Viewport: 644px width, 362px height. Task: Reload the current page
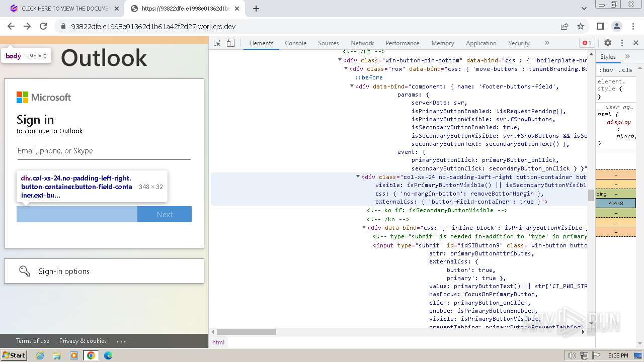click(43, 26)
